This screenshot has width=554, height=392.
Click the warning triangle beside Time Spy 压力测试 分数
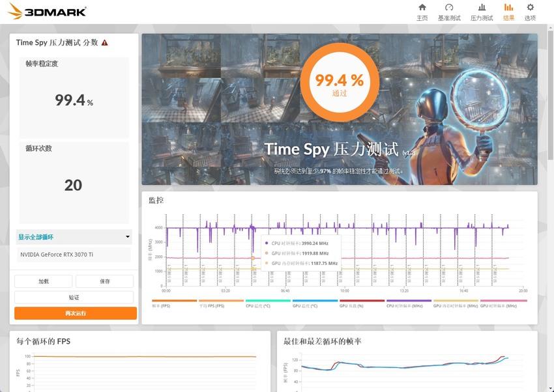coord(104,43)
